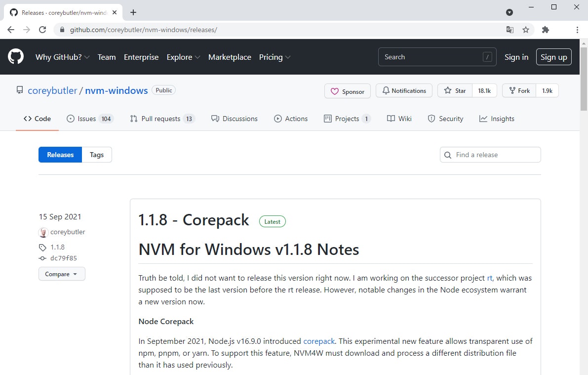
Task: Open the Pull requests tab
Action: [163, 119]
